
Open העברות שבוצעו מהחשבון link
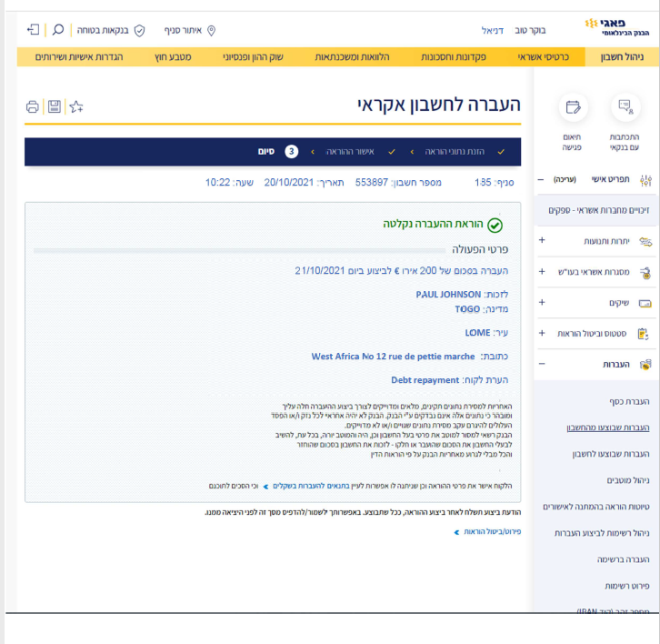(x=608, y=428)
